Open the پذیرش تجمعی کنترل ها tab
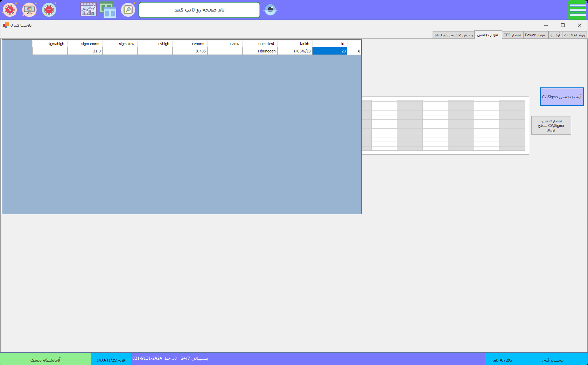This screenshot has height=365, width=588. 454,35
